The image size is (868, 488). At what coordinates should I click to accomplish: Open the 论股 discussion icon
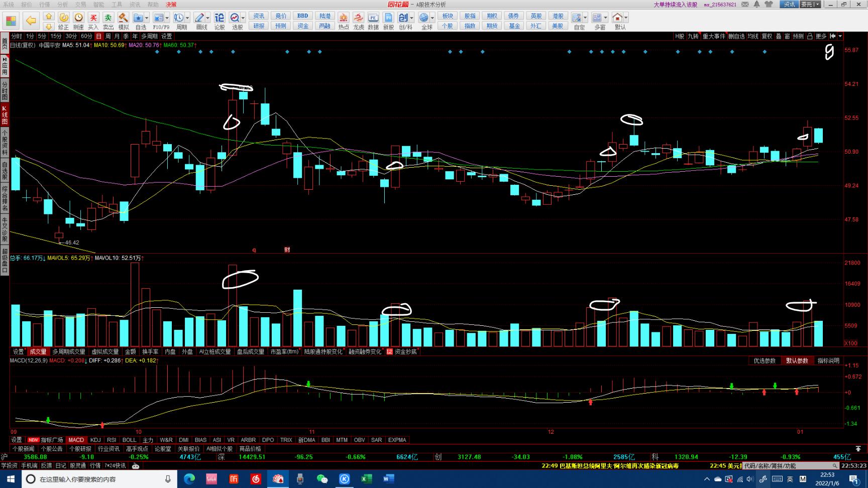coord(220,18)
